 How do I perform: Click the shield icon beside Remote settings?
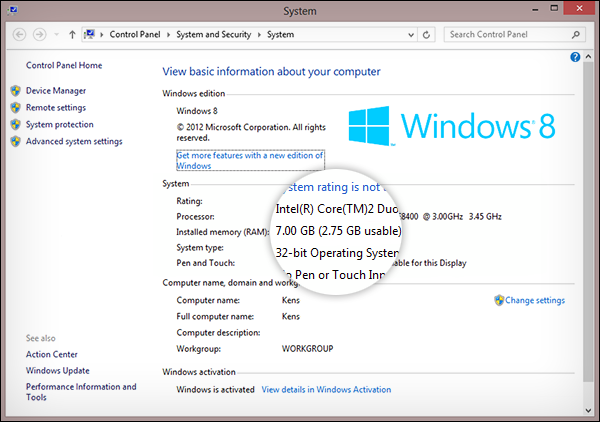point(16,108)
